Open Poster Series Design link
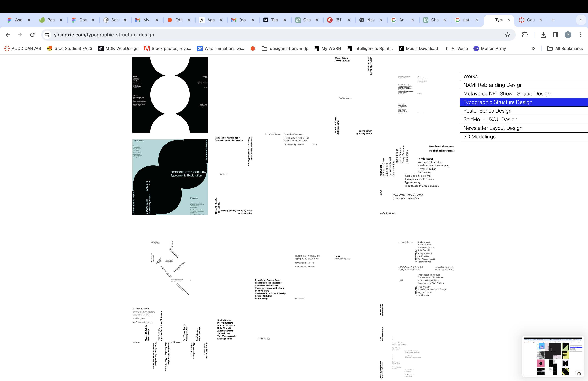The height and width of the screenshot is (381, 588). click(x=487, y=111)
